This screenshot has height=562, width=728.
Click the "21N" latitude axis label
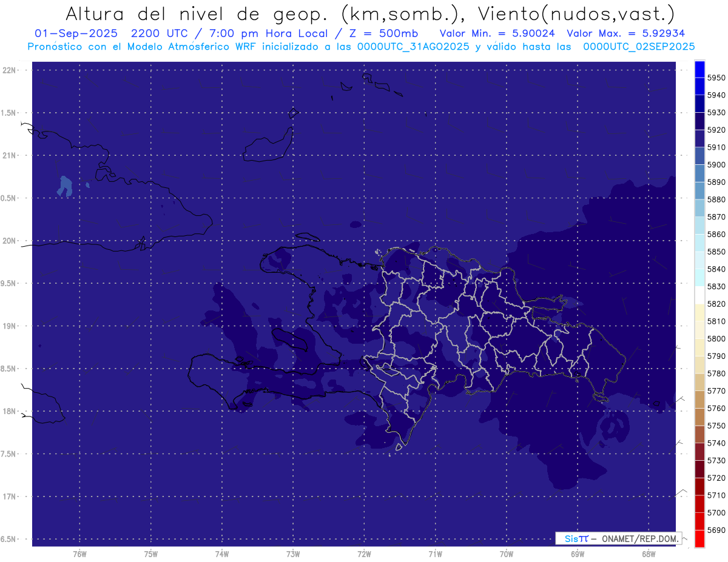click(x=10, y=156)
